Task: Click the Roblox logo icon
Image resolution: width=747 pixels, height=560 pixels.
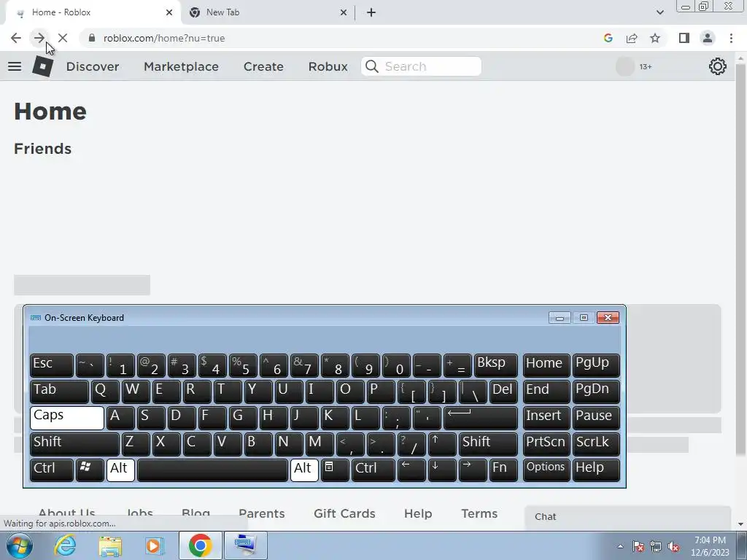Action: (42, 66)
